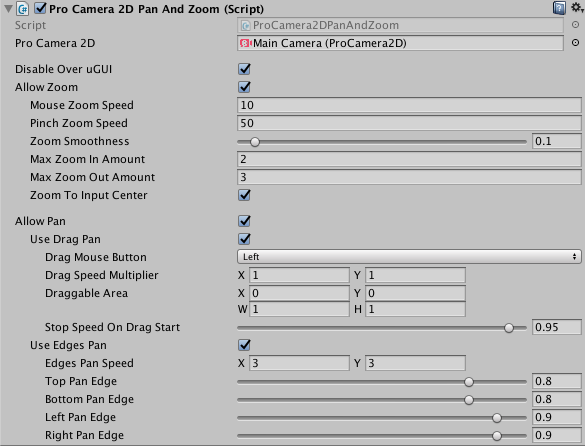The width and height of the screenshot is (585, 446).
Task: Click object picker circle for Script field
Action: [x=576, y=25]
